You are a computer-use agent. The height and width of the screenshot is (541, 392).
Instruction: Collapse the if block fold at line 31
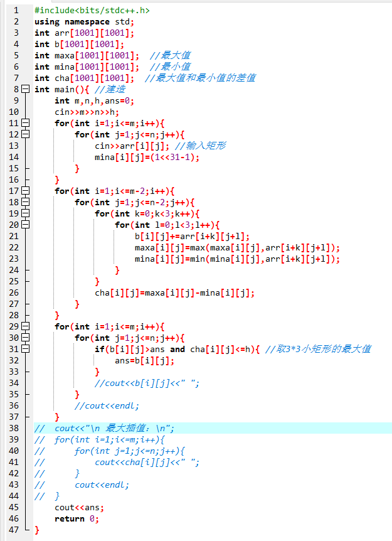[x=25, y=350]
